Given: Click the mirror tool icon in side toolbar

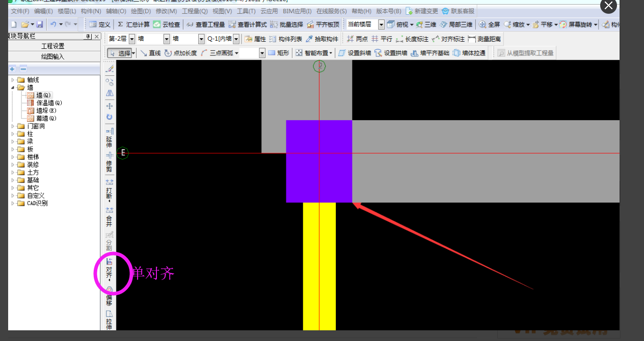Looking at the screenshot, I should point(109,94).
